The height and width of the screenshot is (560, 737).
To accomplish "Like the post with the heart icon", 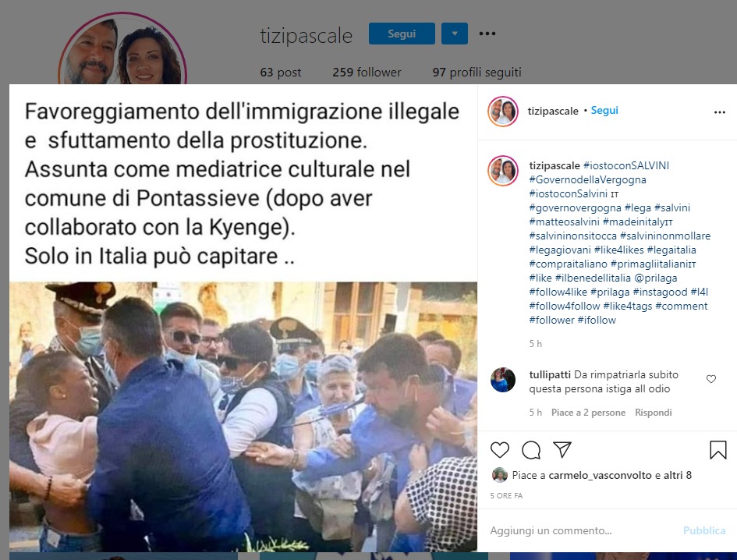I will [500, 450].
